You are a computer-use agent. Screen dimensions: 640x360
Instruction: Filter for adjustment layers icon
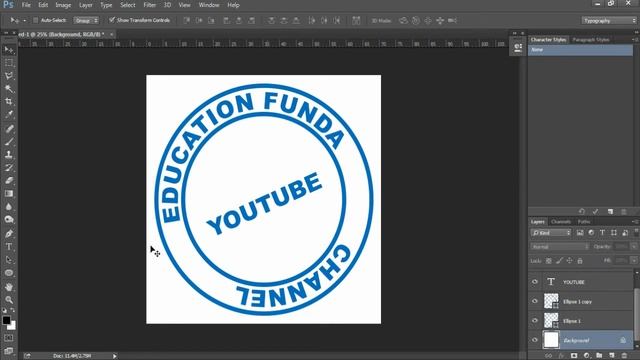tap(591, 233)
